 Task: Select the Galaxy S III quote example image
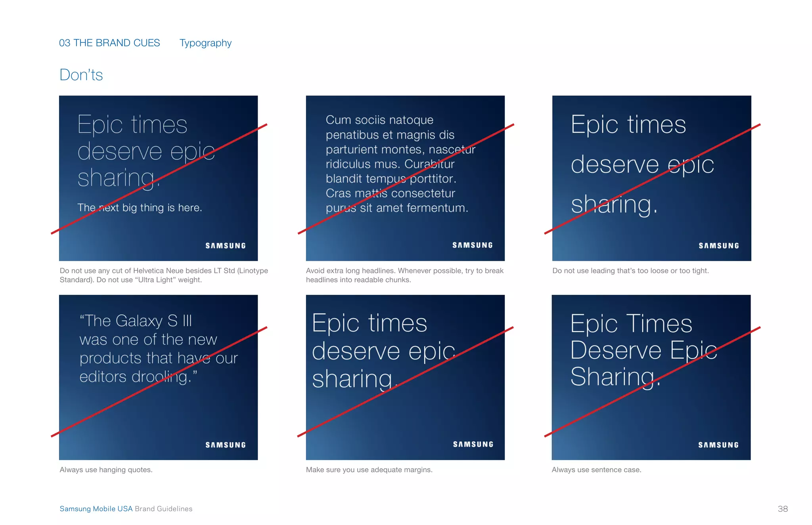[x=159, y=377]
